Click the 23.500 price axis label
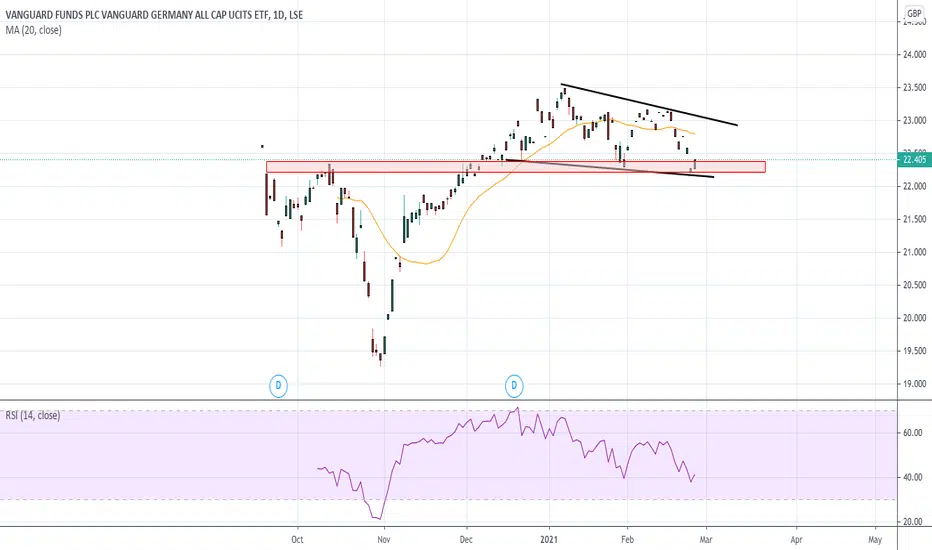 [915, 87]
